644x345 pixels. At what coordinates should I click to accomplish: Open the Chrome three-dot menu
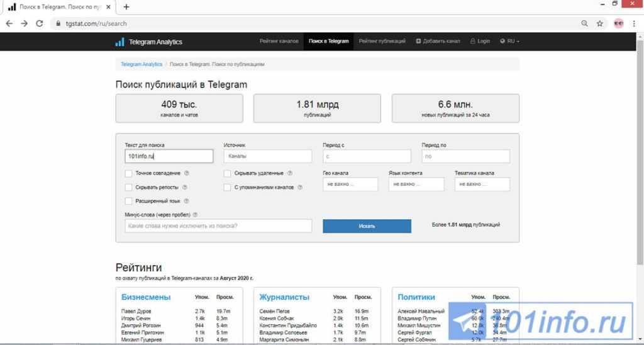pyautogui.click(x=635, y=23)
